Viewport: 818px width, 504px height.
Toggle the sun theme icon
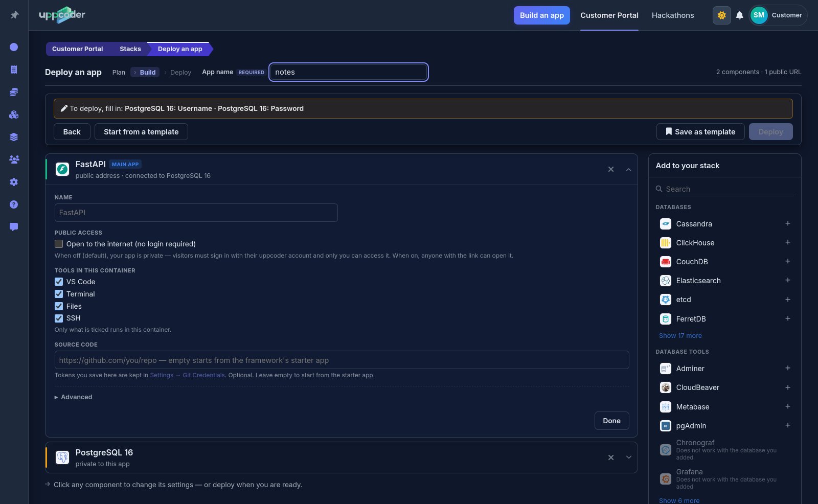pyautogui.click(x=721, y=15)
